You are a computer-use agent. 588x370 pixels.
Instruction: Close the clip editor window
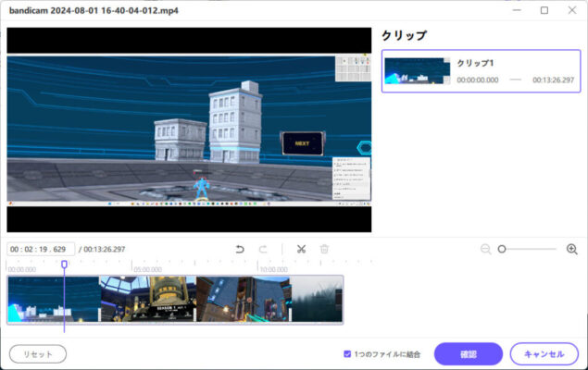[x=572, y=10]
